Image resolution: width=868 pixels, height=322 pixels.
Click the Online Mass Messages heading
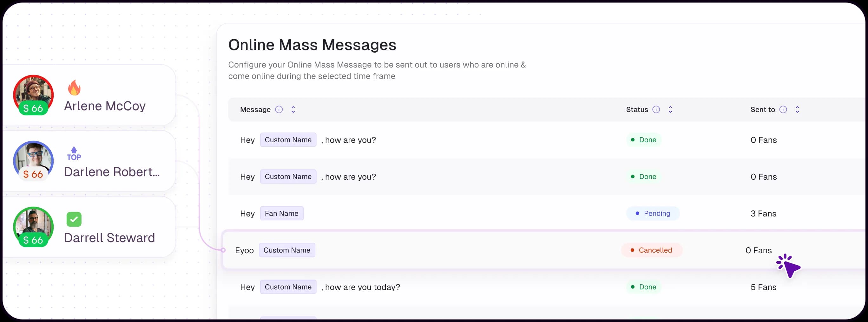(312, 45)
